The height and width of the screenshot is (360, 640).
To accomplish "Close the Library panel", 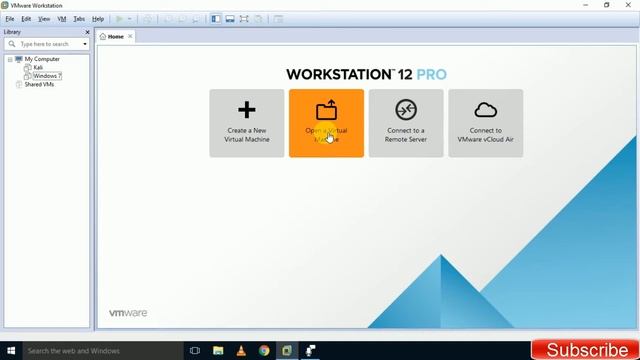I will (x=87, y=32).
